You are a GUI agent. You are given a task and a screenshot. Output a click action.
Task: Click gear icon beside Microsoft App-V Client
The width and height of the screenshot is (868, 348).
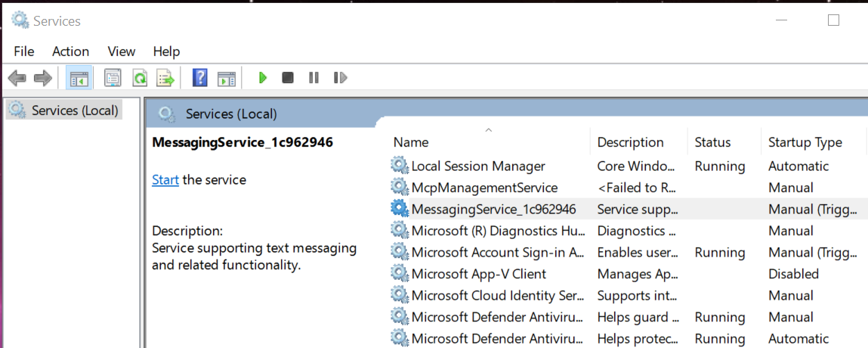tap(399, 274)
